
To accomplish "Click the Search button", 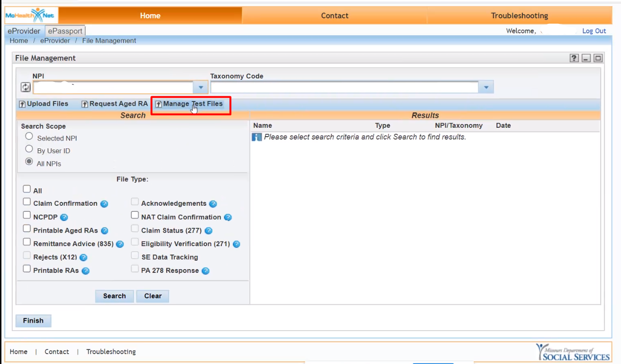I will [x=115, y=296].
